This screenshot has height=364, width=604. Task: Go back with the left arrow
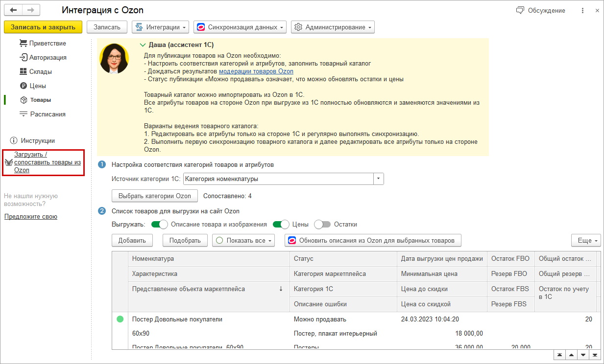pos(13,10)
